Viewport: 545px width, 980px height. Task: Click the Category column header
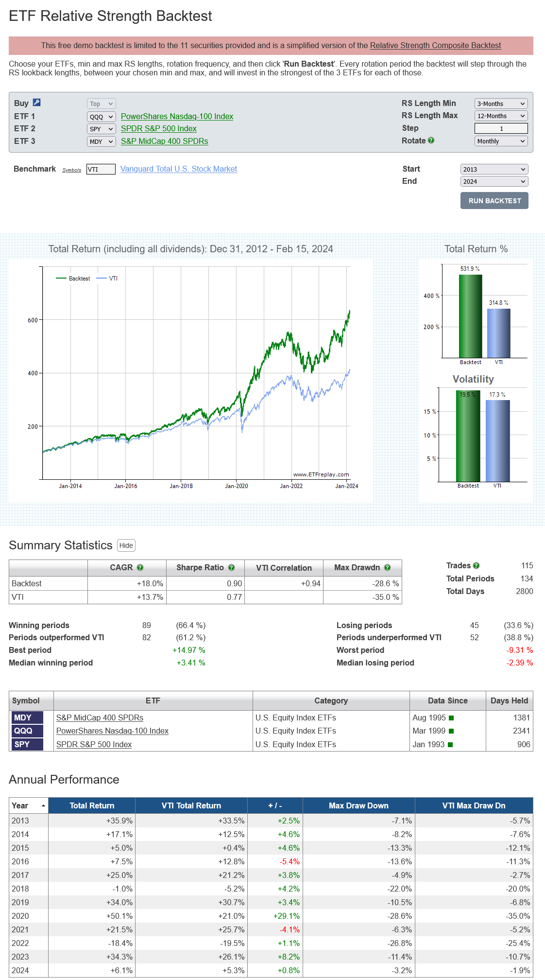331,701
